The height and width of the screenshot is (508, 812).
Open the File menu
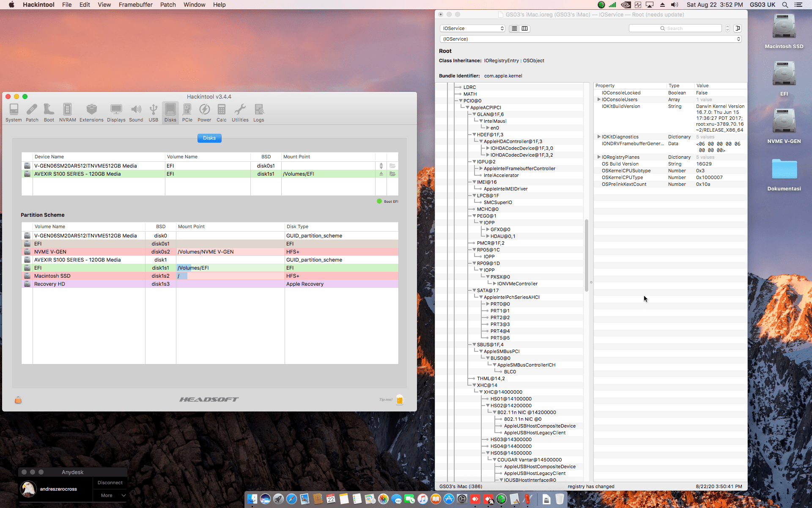[x=67, y=5]
